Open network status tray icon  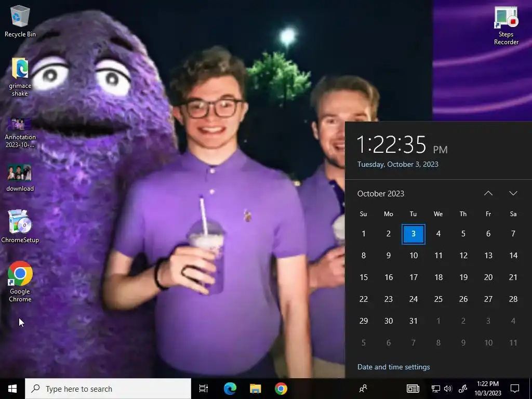click(x=436, y=389)
